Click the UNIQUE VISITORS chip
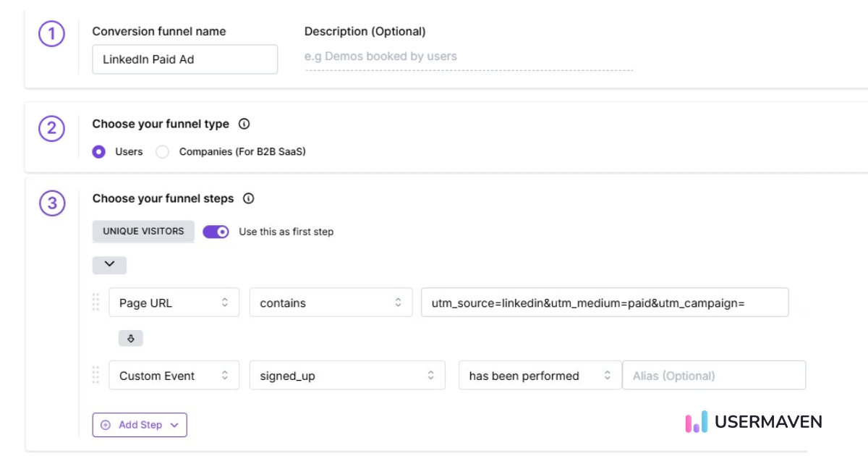 (143, 232)
